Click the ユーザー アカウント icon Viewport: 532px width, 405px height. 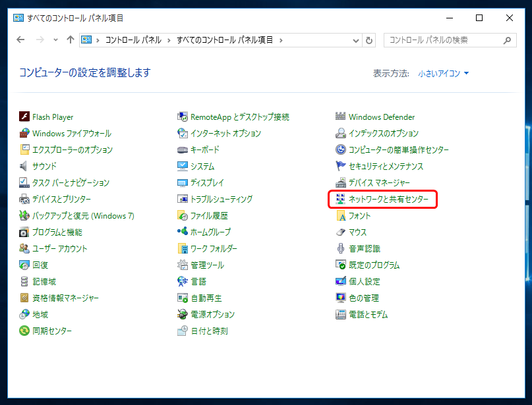pyautogui.click(x=24, y=248)
